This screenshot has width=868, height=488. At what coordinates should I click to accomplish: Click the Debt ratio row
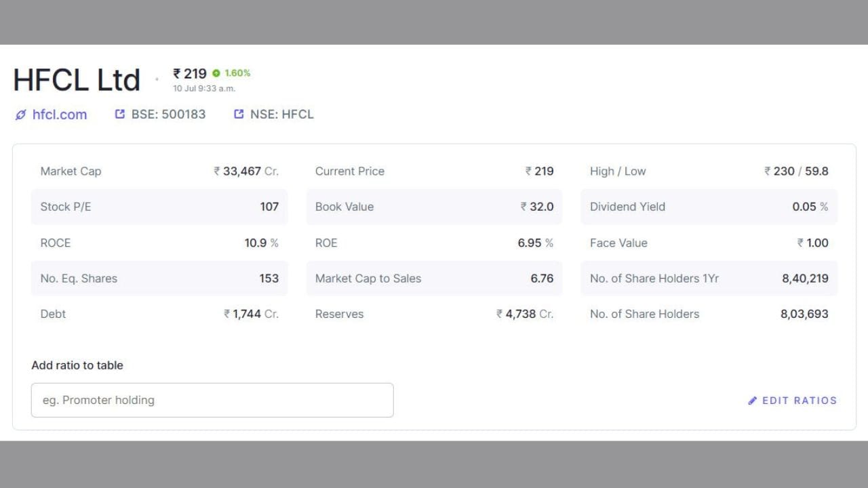coord(159,314)
